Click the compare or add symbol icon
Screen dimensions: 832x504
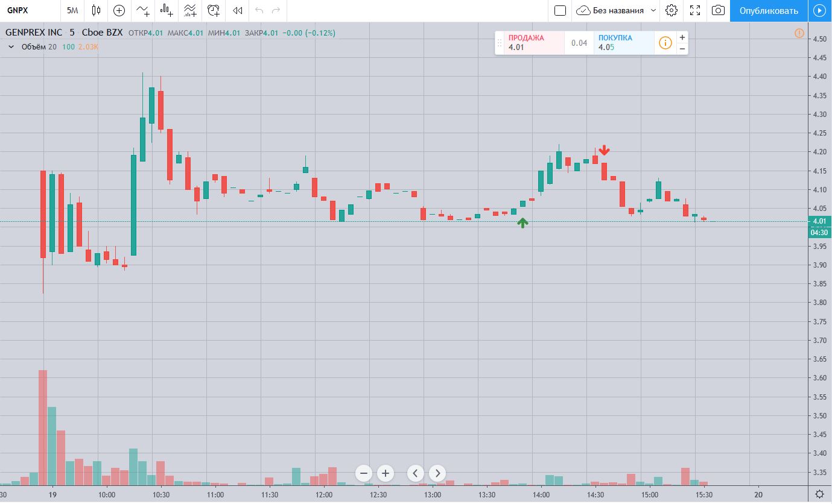(119, 10)
